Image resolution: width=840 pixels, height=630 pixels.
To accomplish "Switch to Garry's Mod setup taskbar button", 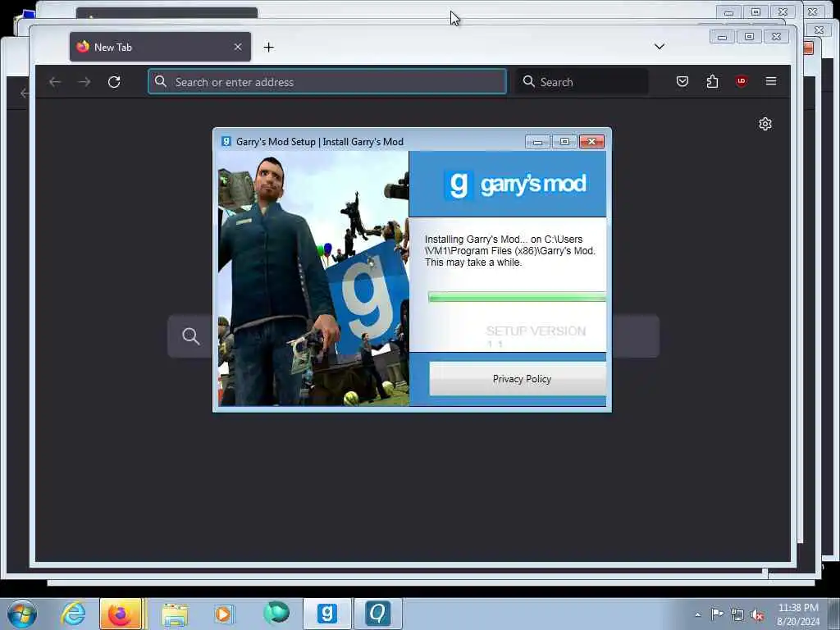I will click(326, 614).
